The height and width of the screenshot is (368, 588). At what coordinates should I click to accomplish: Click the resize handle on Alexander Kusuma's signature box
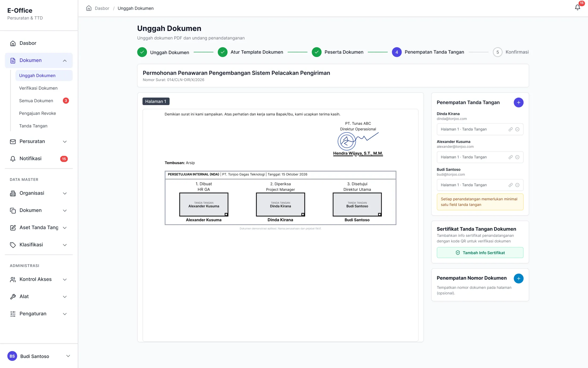point(226,214)
